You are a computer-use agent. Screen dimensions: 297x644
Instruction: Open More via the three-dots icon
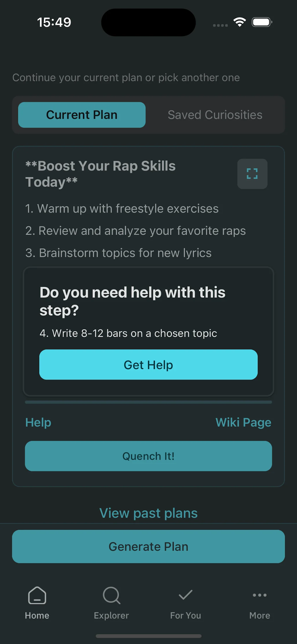coord(260,595)
